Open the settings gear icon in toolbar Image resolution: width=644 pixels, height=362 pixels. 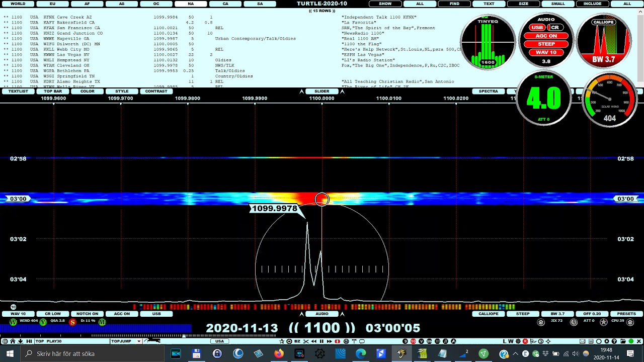point(606,341)
